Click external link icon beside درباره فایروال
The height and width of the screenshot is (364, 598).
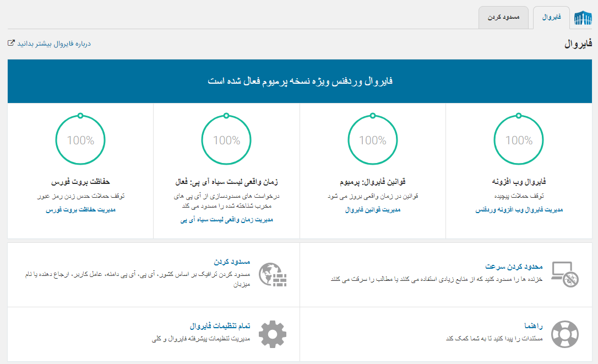[11, 43]
